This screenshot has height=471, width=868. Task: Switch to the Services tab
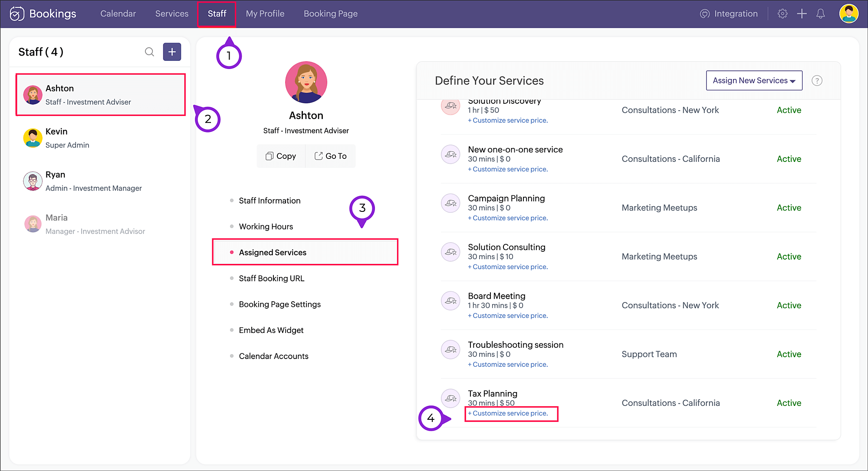172,14
